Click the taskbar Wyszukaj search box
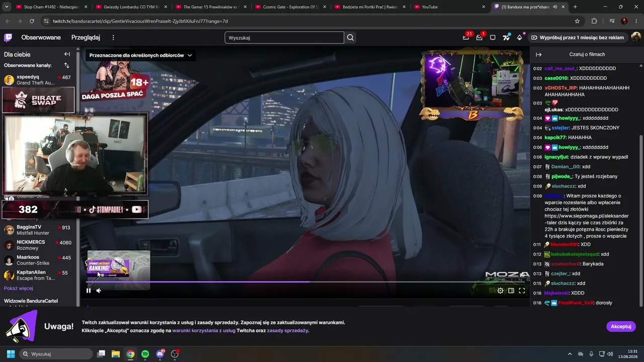644x362 pixels. click(x=56, y=354)
